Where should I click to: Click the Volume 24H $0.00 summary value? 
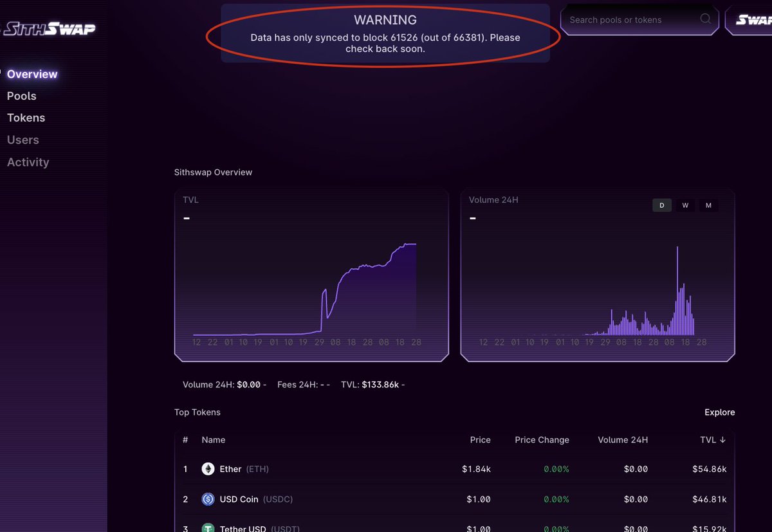pos(248,385)
